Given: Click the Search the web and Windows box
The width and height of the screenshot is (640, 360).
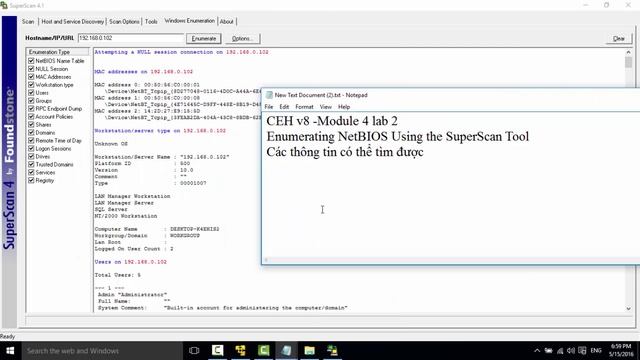Looking at the screenshot, I should (x=102, y=351).
